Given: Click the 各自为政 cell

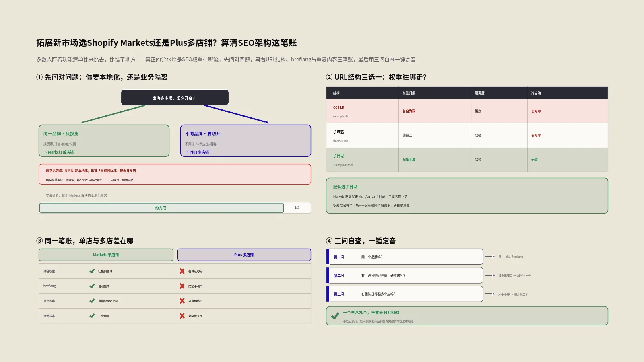Looking at the screenshot, I should coord(409,111).
